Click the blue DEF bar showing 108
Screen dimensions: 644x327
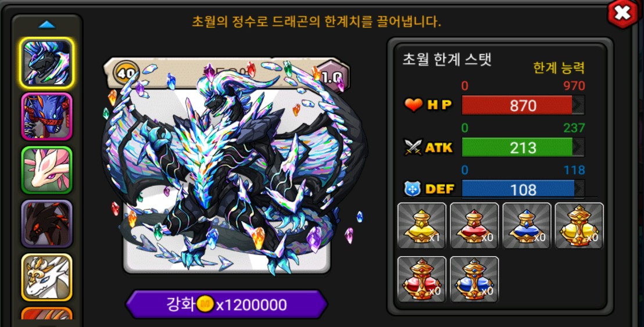pyautogui.click(x=523, y=189)
